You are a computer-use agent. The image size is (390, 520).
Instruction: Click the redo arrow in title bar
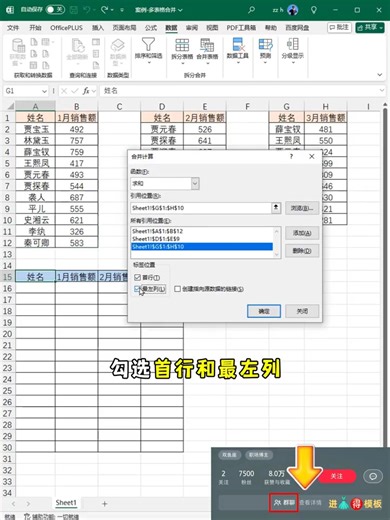[104, 10]
